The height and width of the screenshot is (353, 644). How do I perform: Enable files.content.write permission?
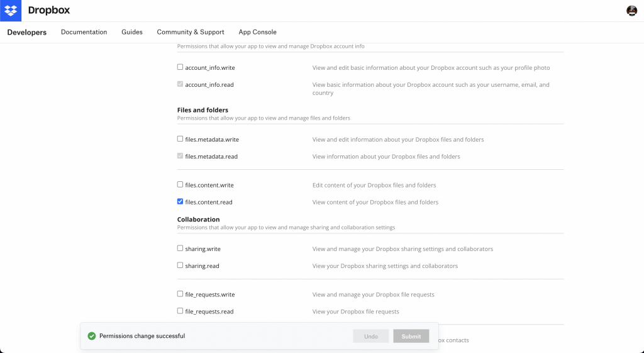(180, 185)
